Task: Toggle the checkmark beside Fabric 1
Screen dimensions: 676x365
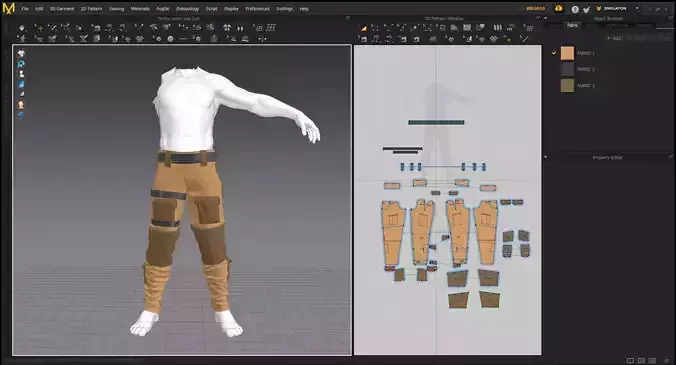Action: tap(554, 53)
